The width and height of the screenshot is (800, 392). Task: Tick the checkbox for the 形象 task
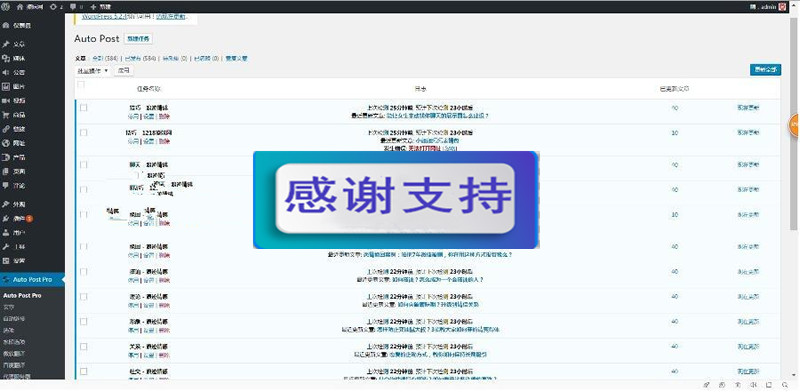[x=84, y=322]
